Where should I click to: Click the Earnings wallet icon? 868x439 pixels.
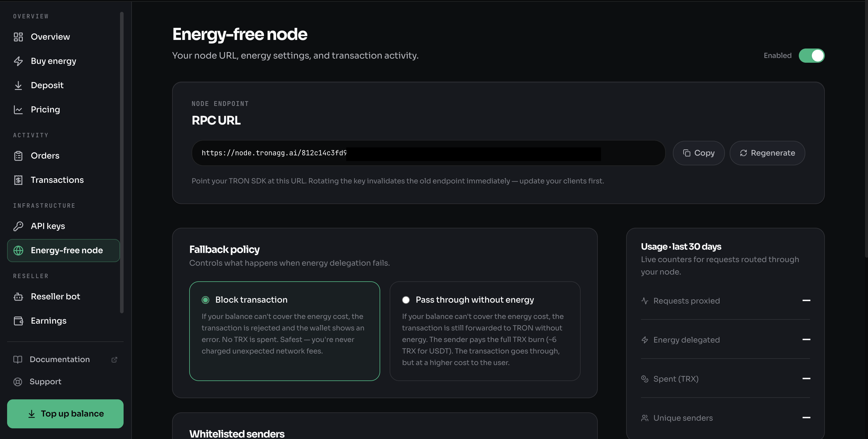click(x=18, y=321)
